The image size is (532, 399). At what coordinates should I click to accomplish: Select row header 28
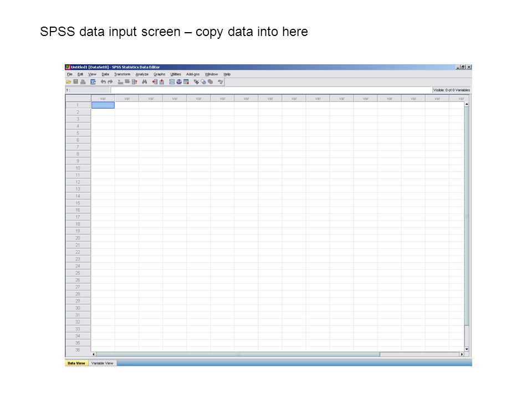[x=78, y=294]
